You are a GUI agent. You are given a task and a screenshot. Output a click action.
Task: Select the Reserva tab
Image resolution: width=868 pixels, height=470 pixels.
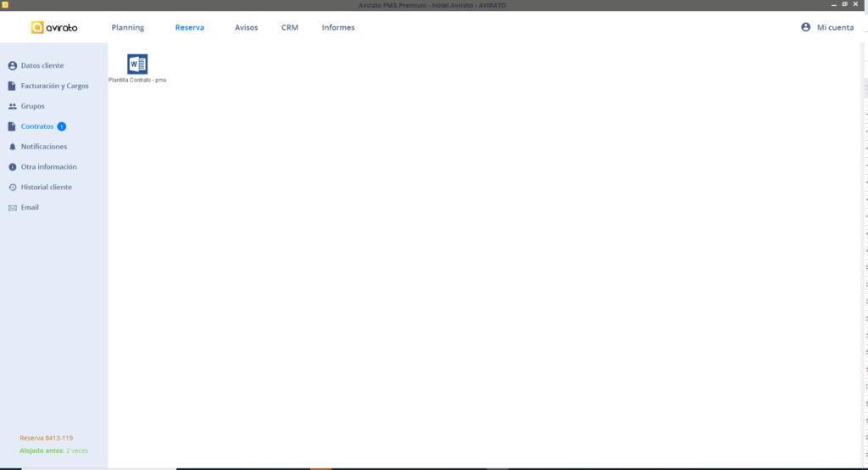(x=190, y=27)
